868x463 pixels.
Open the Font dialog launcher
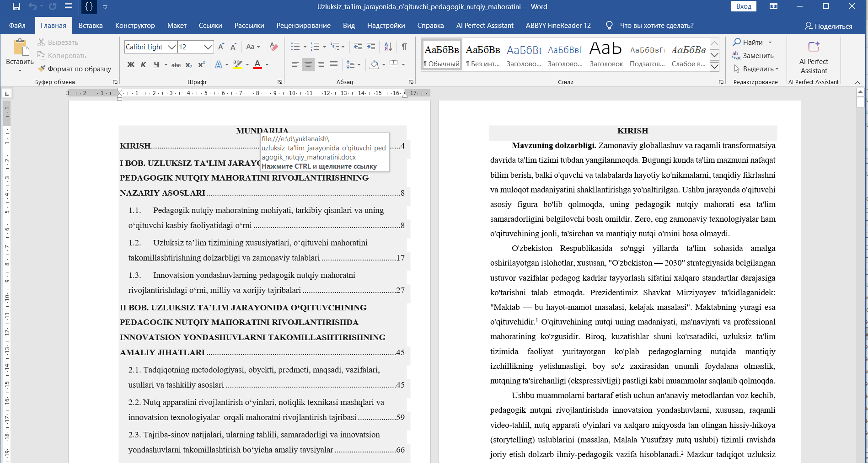click(x=279, y=82)
